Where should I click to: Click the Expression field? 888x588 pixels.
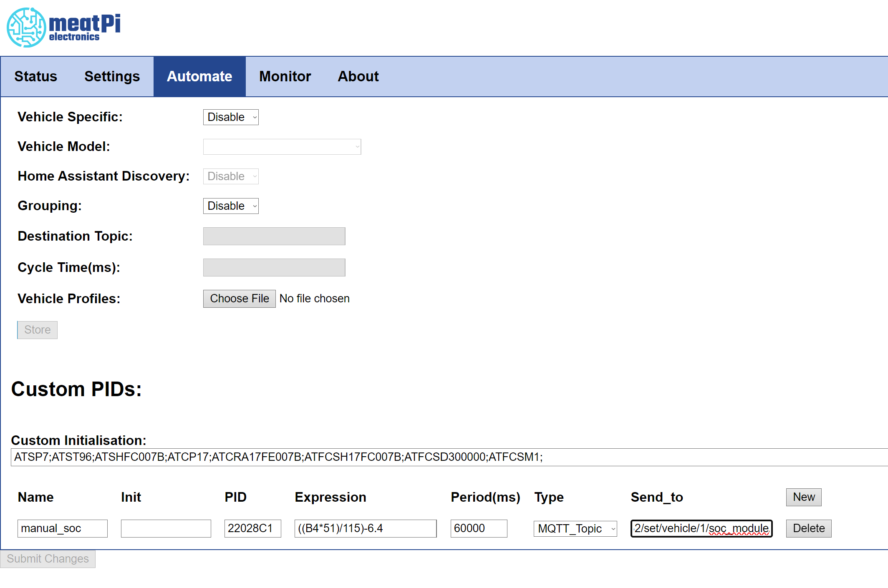tap(365, 528)
